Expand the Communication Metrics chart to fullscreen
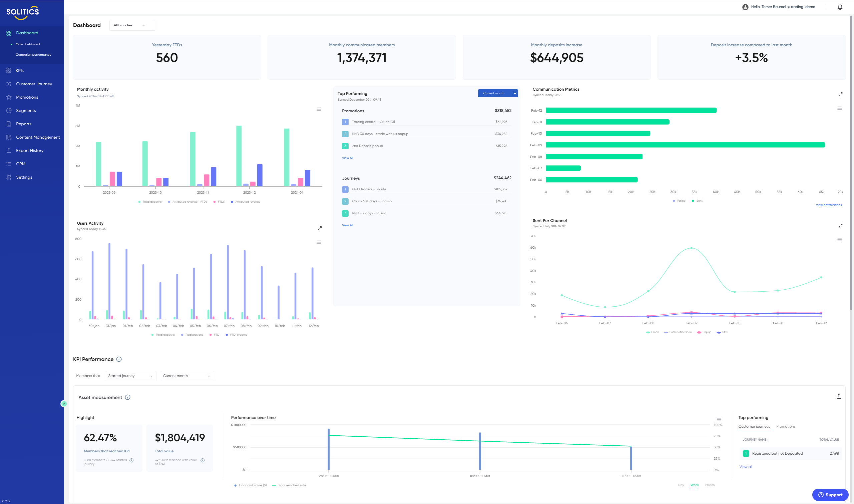This screenshot has height=504, width=854. click(841, 94)
